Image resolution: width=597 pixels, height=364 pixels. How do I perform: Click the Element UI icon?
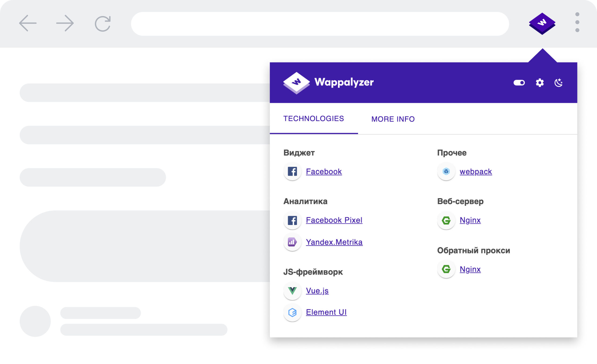[x=292, y=312]
